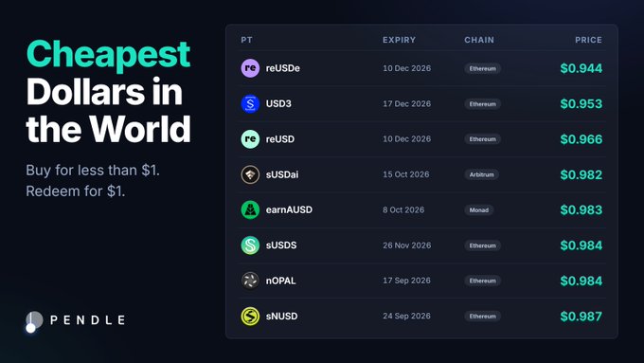
Task: Click the reUSD mint token icon
Action: pyautogui.click(x=250, y=139)
